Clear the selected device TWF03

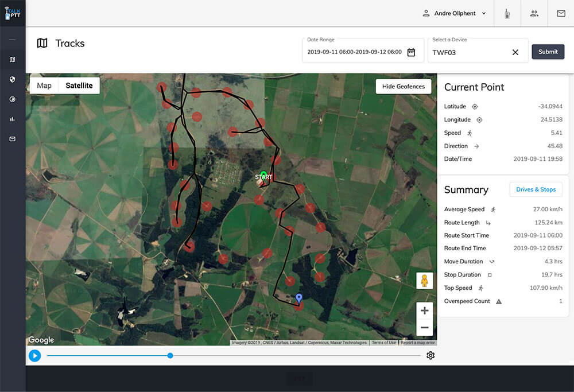coord(515,52)
